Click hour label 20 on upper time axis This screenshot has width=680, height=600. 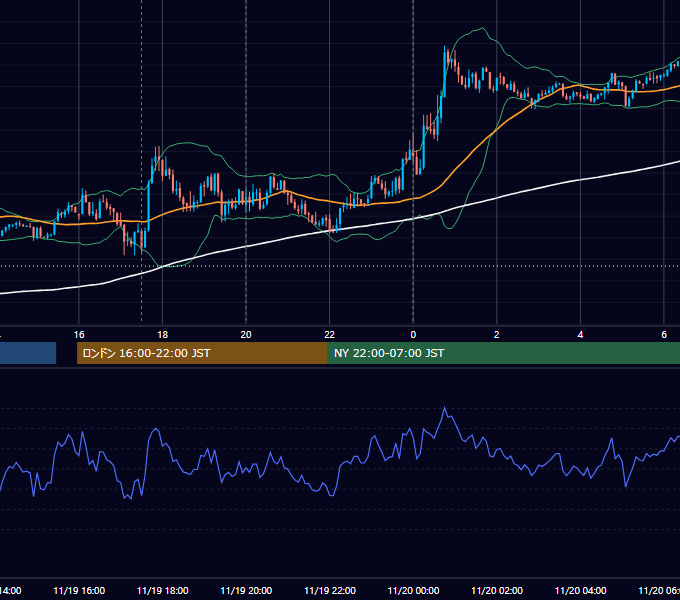tap(246, 334)
